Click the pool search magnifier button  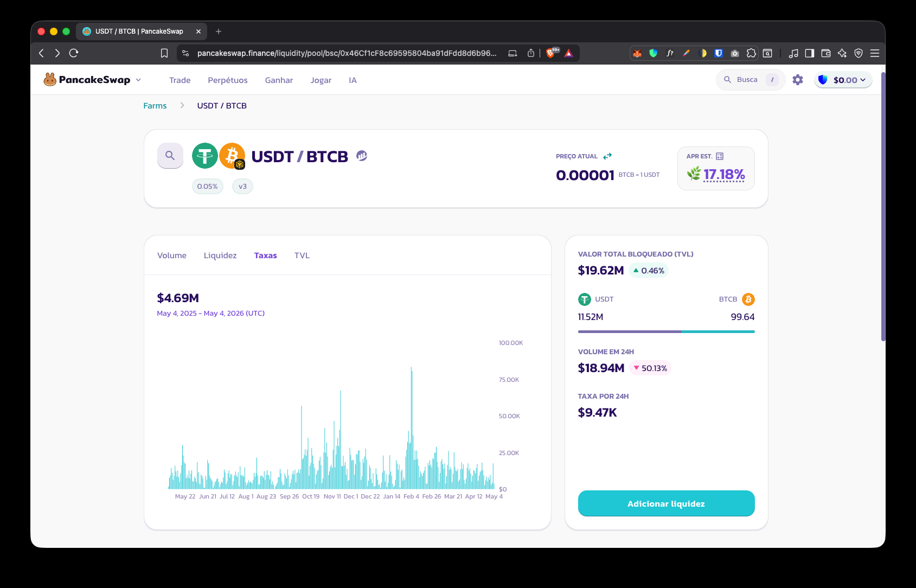(x=170, y=156)
